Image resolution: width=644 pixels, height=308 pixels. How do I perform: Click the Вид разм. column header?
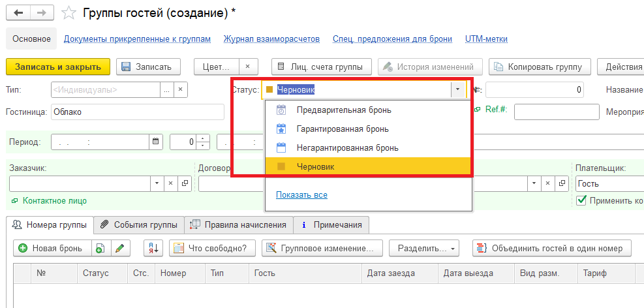pos(546,273)
